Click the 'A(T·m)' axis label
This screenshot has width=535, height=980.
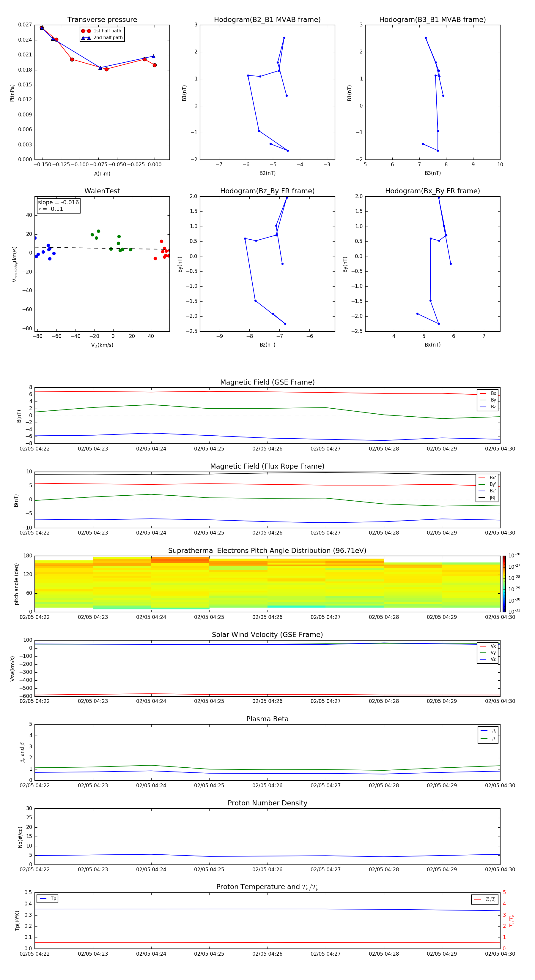click(x=102, y=174)
